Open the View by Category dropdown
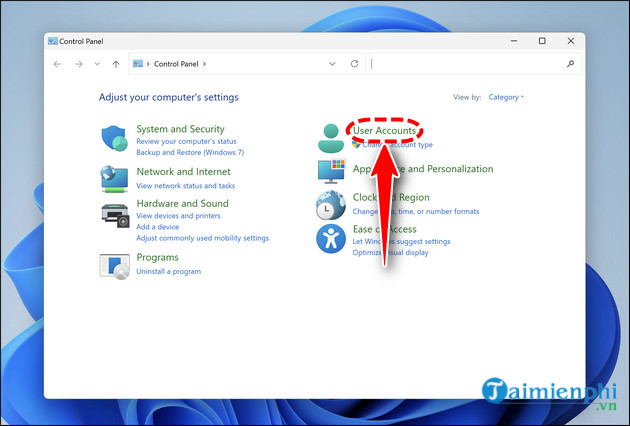This screenshot has height=426, width=630. coord(506,97)
